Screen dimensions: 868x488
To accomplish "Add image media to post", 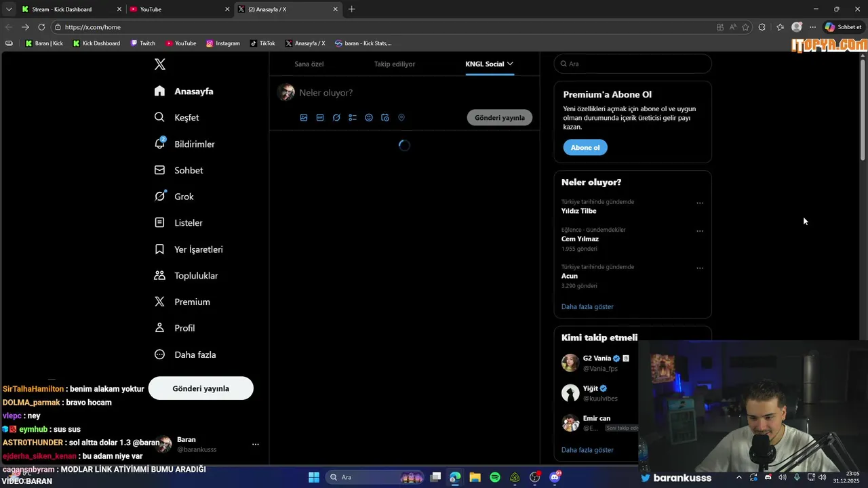I will pos(304,117).
